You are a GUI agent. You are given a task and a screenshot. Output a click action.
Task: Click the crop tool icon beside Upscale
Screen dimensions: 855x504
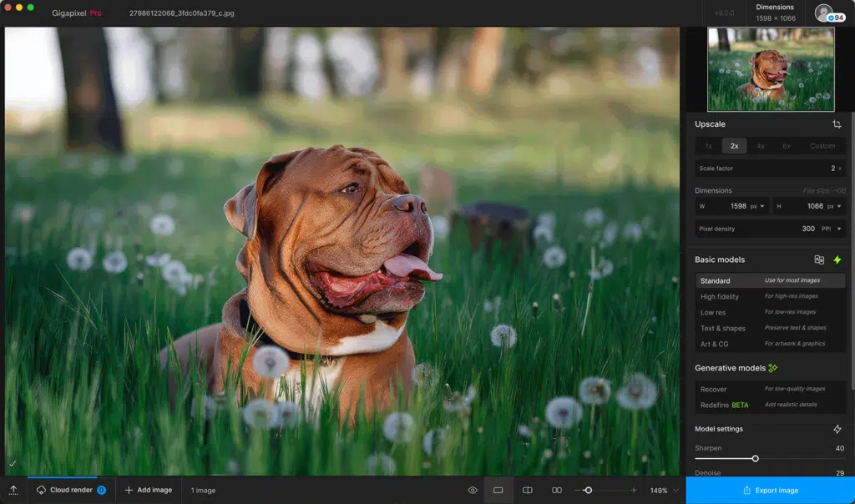click(837, 124)
